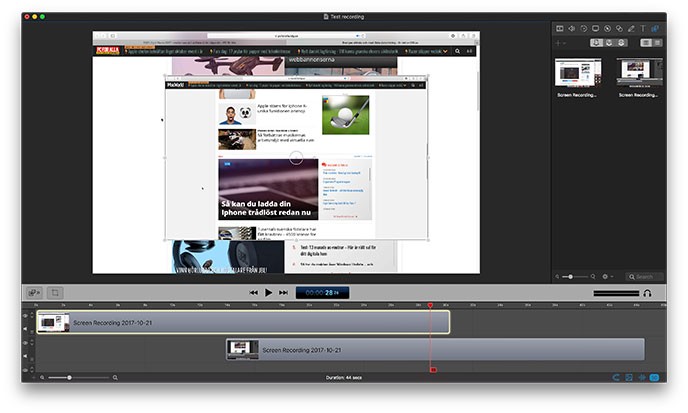Image resolution: width=688 pixels, height=413 pixels.
Task: Toggle visibility eye of the second track
Action: pos(25,343)
